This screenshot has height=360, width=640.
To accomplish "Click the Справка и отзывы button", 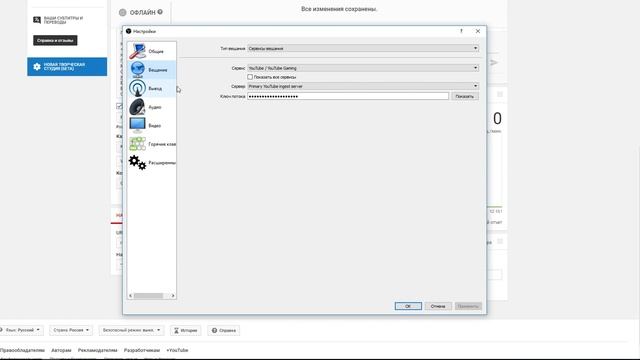I will click(x=55, y=40).
